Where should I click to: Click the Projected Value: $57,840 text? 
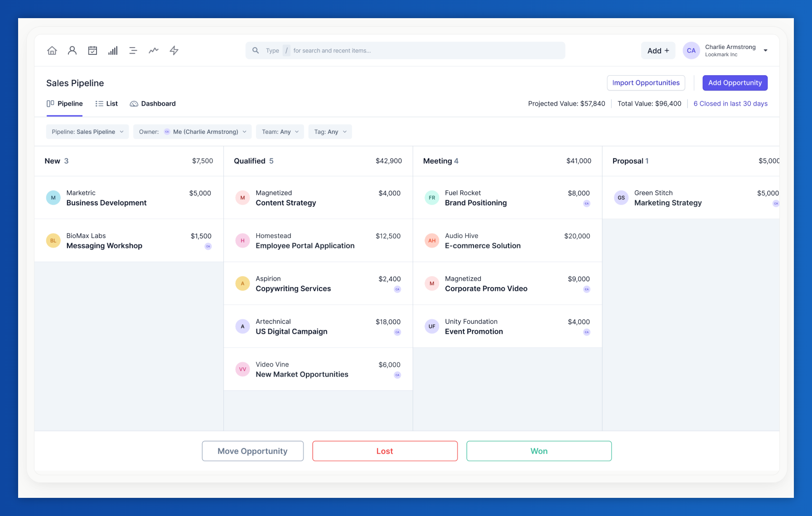[x=566, y=104]
